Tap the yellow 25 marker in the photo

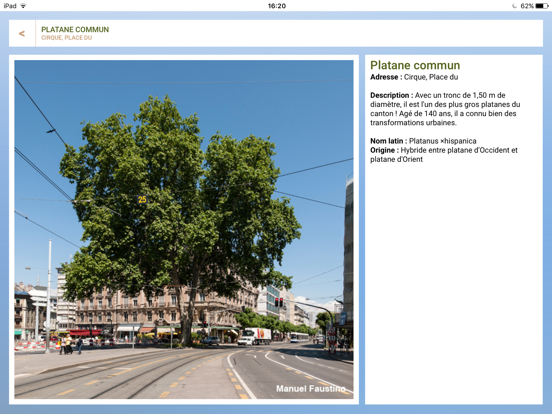[142, 200]
